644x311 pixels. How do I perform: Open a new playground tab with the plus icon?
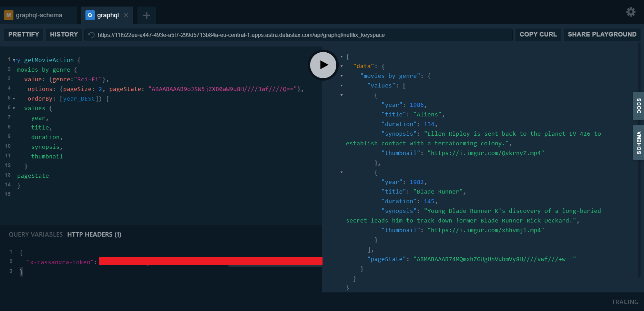click(x=146, y=15)
